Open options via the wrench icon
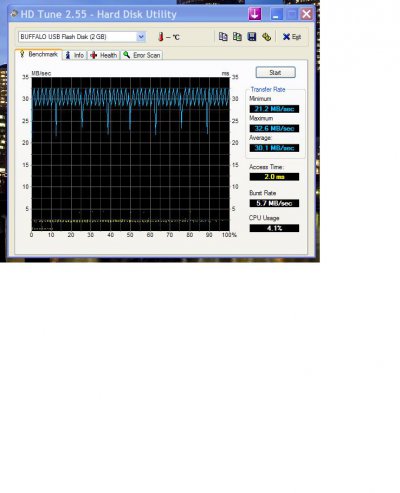Image resolution: width=400 pixels, height=493 pixels. click(266, 37)
